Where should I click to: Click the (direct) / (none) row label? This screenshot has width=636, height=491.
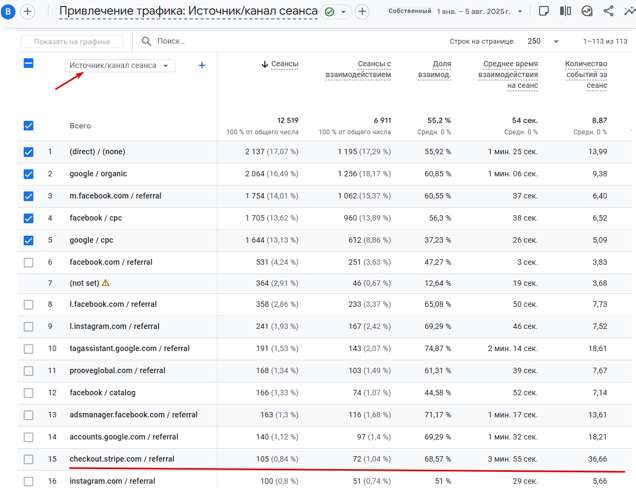pos(97,152)
